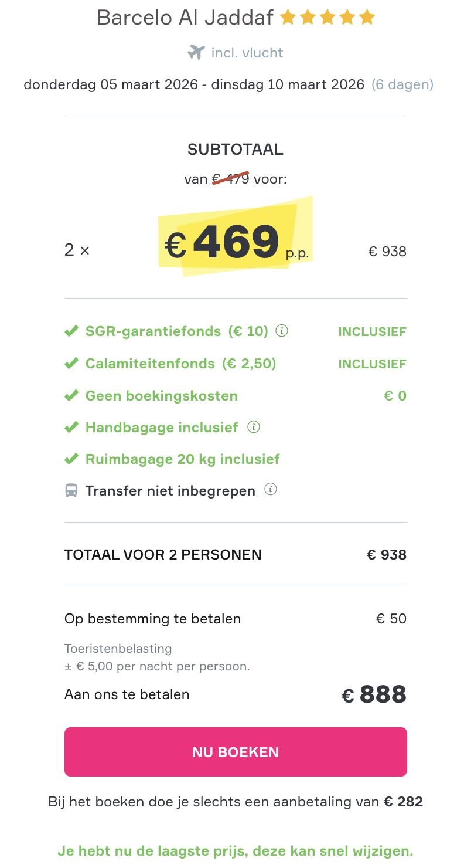Click the first rating star next to Barcelo Al Jaddaf
This screenshot has height=868, width=464.
pyautogui.click(x=288, y=18)
